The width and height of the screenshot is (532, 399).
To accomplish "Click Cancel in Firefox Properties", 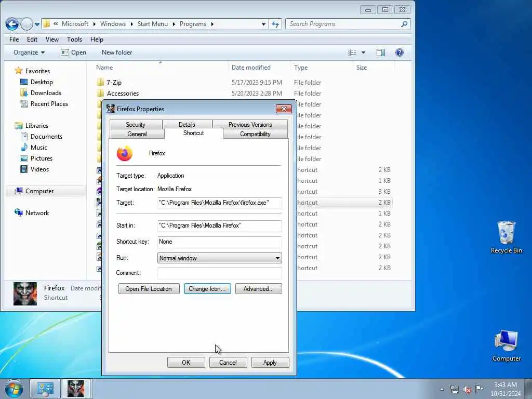I will pos(228,362).
